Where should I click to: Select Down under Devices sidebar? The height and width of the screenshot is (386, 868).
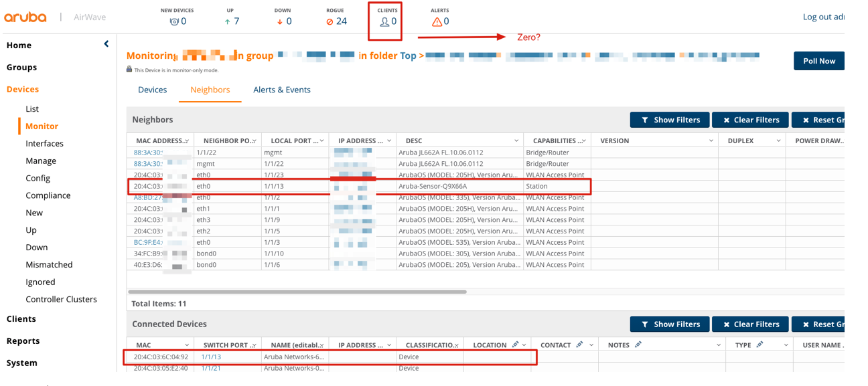(x=37, y=248)
